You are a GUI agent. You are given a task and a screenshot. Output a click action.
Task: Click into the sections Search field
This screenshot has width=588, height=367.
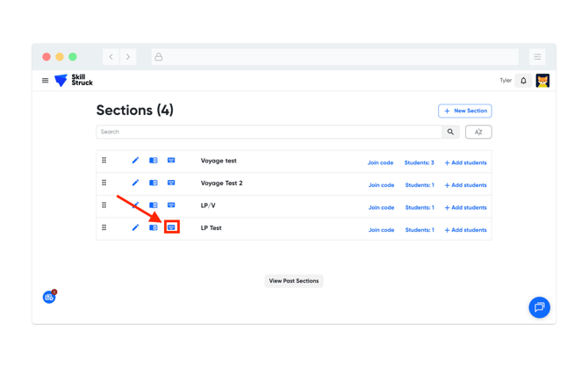[268, 132]
